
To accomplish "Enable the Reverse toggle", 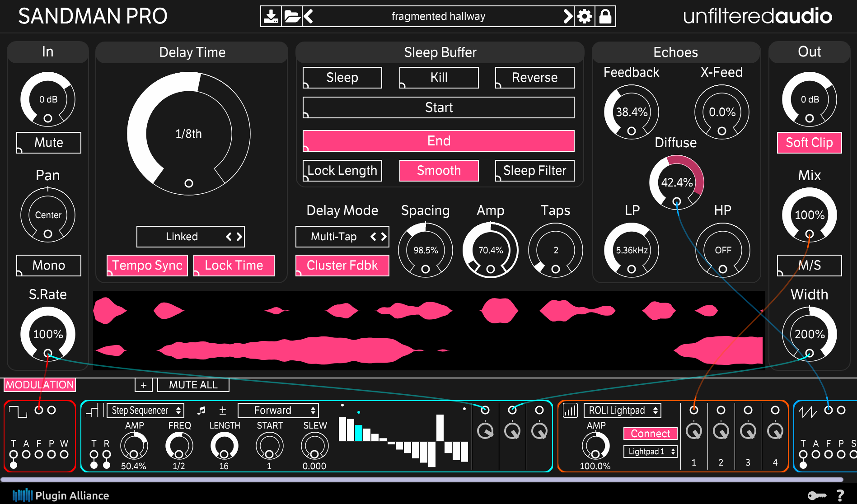I will click(535, 78).
